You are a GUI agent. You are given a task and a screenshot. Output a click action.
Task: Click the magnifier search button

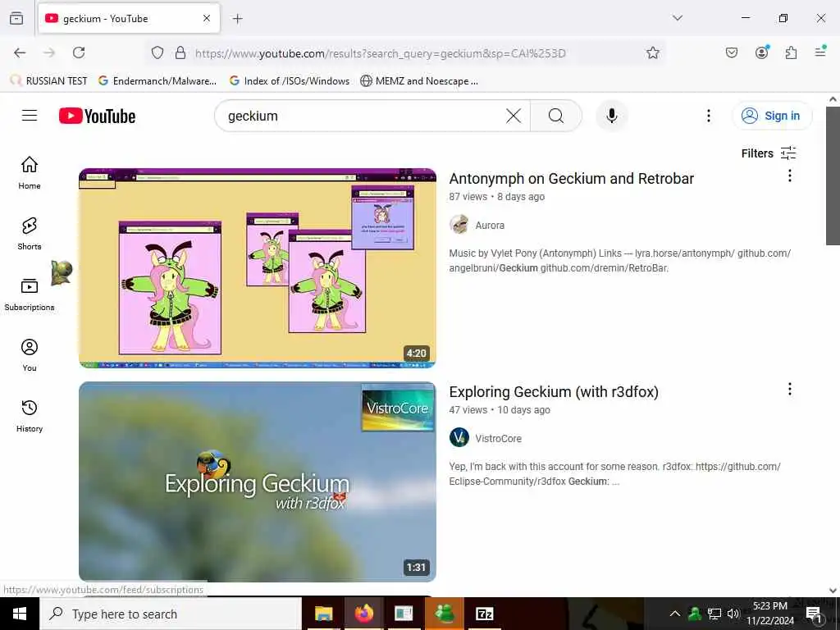click(x=556, y=116)
